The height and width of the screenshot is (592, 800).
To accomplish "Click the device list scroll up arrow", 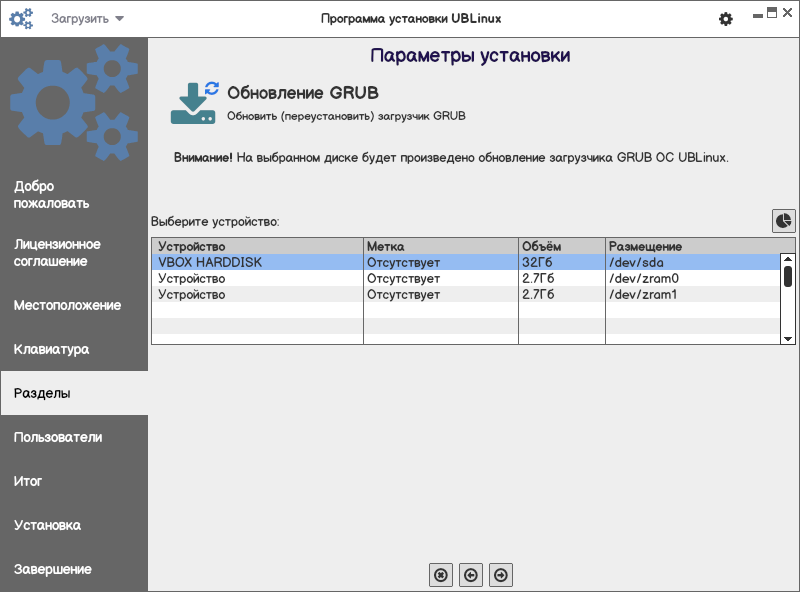I will coord(788,259).
